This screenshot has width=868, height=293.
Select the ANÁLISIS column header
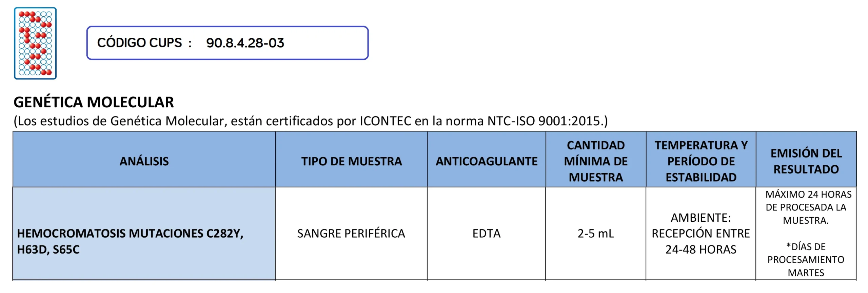[144, 161]
